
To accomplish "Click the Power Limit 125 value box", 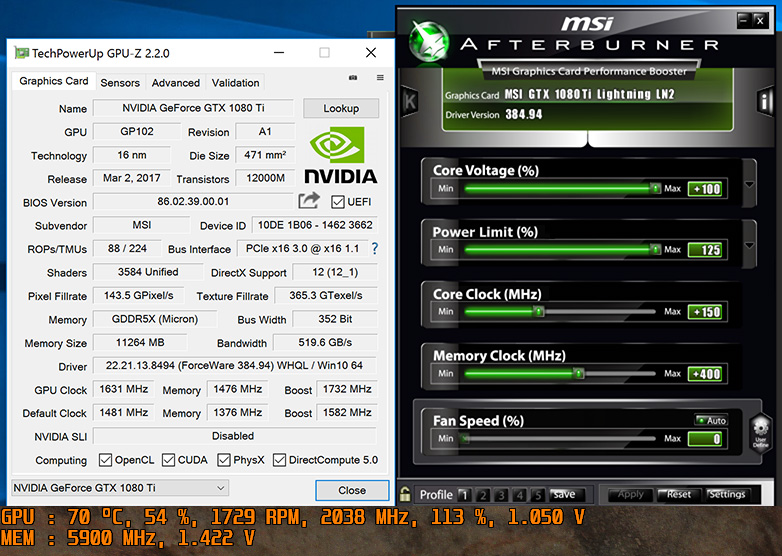I will pyautogui.click(x=705, y=250).
